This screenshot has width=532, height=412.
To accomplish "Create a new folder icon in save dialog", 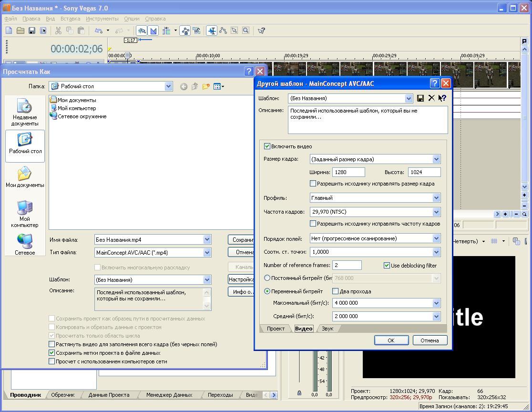I will (206, 86).
